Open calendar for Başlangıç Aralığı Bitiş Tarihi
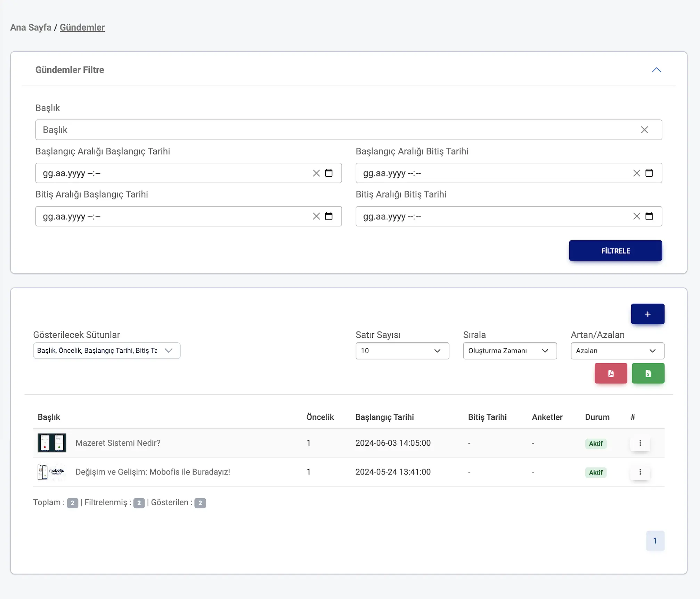The width and height of the screenshot is (700, 599). [x=649, y=173]
